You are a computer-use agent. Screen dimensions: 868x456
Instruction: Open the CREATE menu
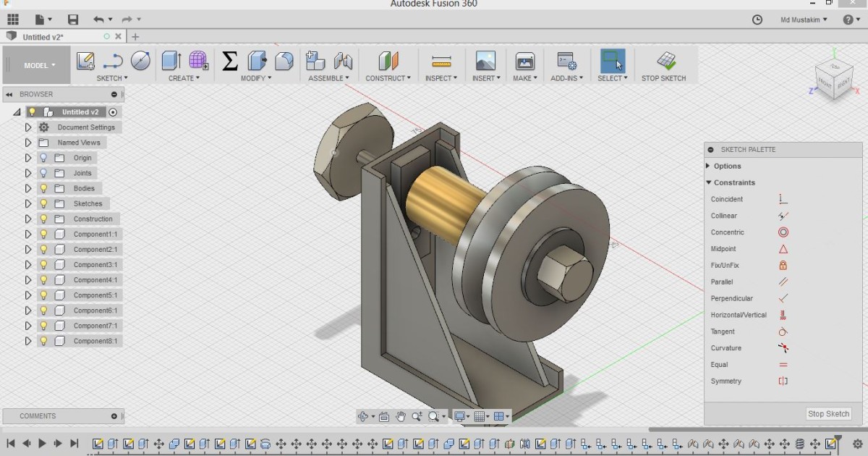(184, 78)
